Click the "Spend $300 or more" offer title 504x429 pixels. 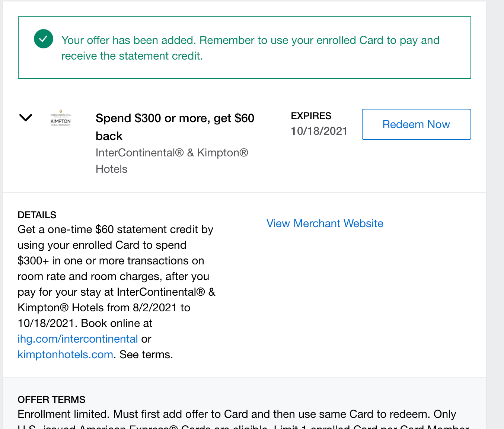[x=175, y=118]
